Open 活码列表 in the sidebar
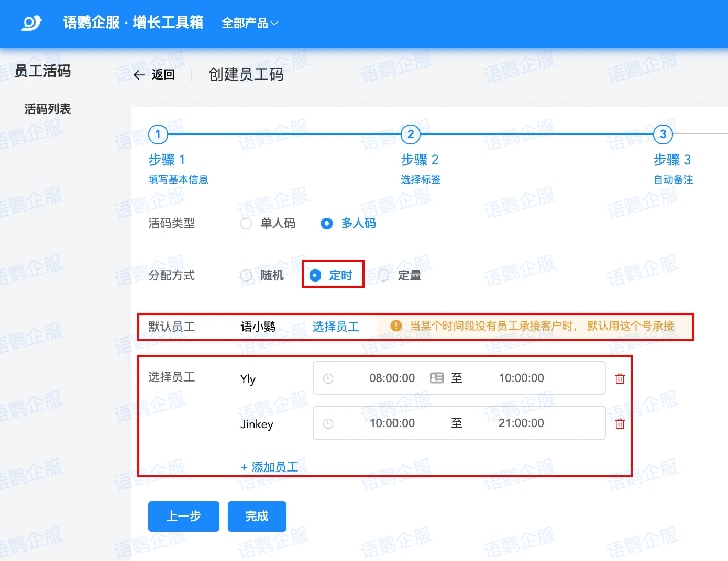 pos(48,109)
